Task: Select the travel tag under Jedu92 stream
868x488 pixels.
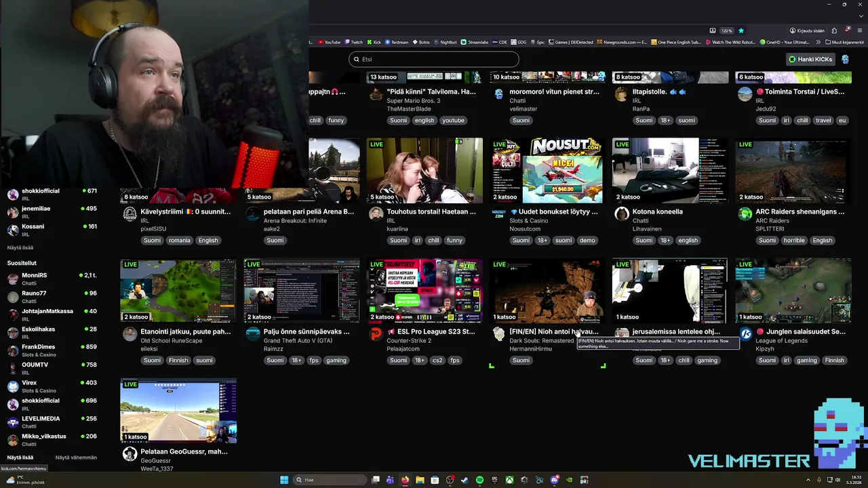Action: [x=823, y=121]
